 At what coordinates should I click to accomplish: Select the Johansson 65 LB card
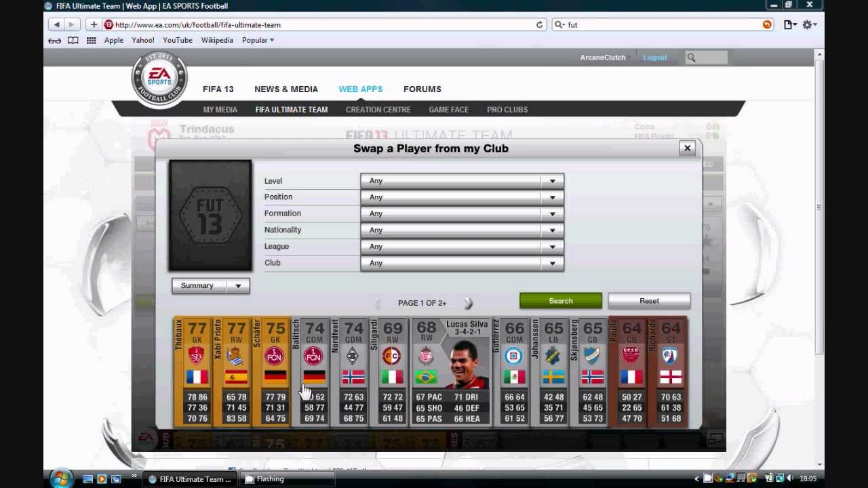550,372
